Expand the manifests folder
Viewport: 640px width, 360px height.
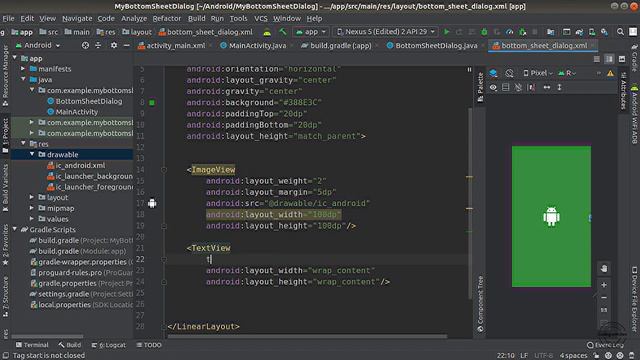[23, 69]
